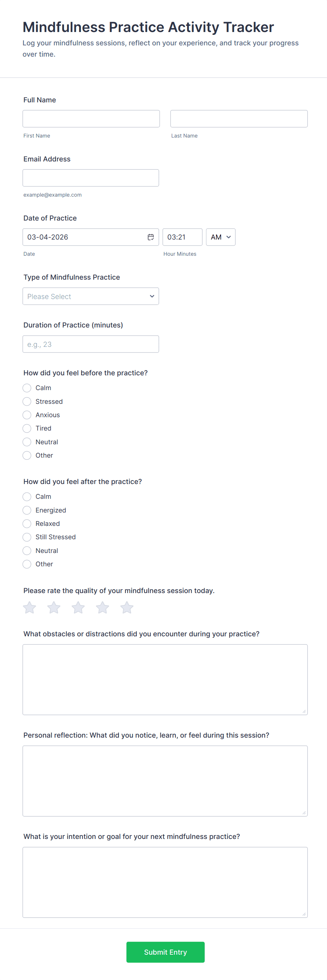Focus the First Name field
Viewport: 327px width, 980px height.
tap(91, 119)
